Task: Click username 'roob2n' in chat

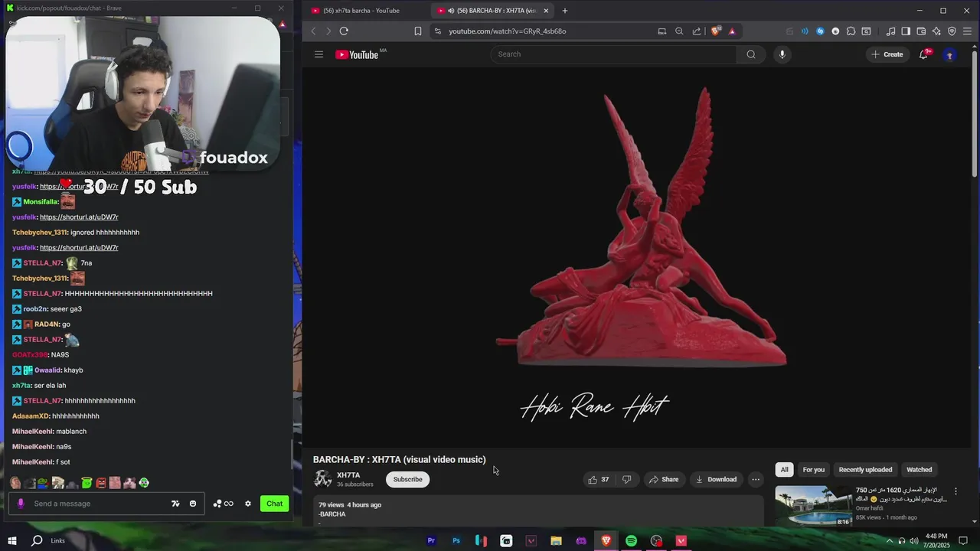Action: click(34, 309)
